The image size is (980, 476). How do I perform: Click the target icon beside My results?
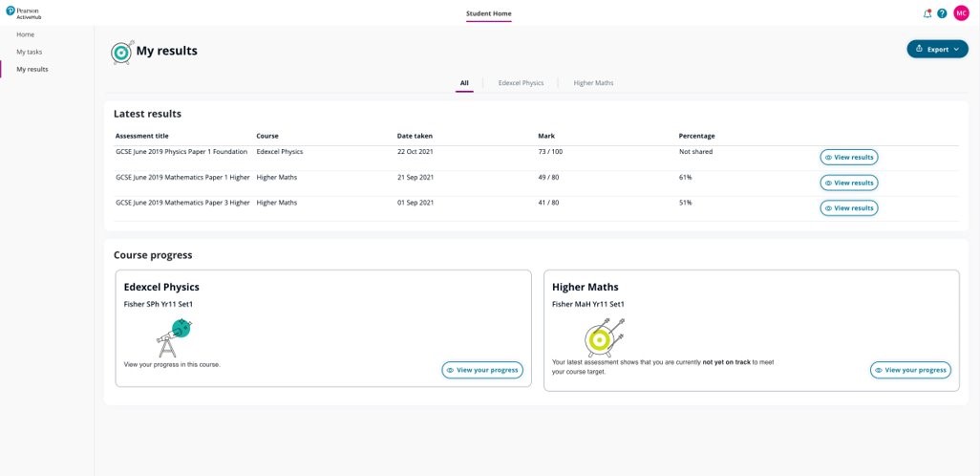pos(122,53)
